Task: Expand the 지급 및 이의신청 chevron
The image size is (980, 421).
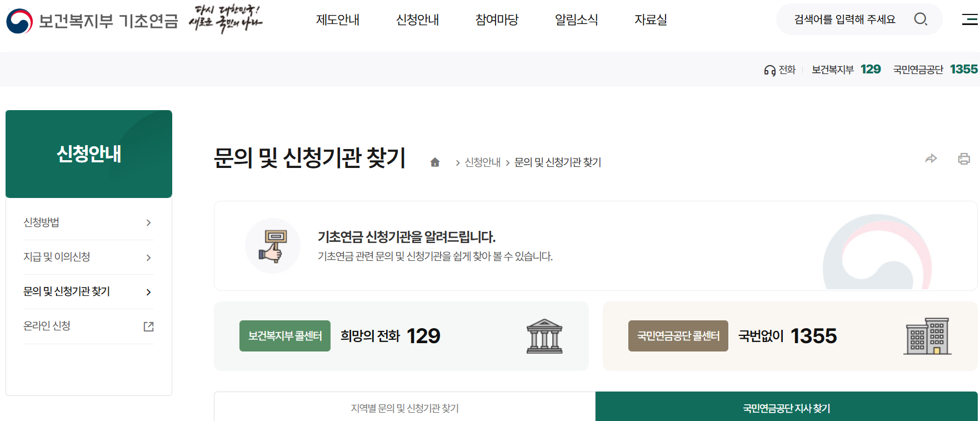Action: [148, 257]
